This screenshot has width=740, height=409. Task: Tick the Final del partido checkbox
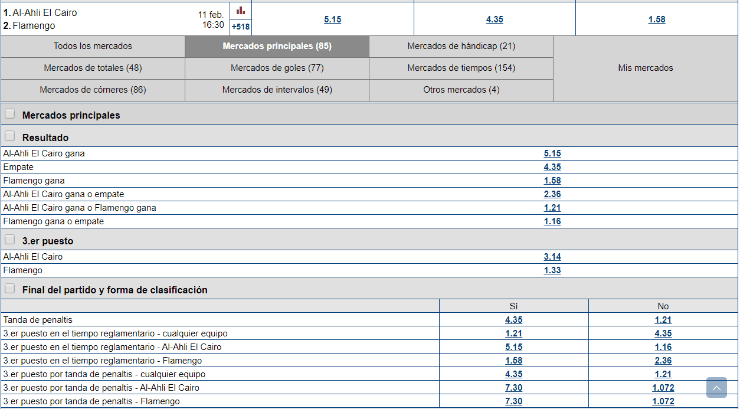point(10,290)
